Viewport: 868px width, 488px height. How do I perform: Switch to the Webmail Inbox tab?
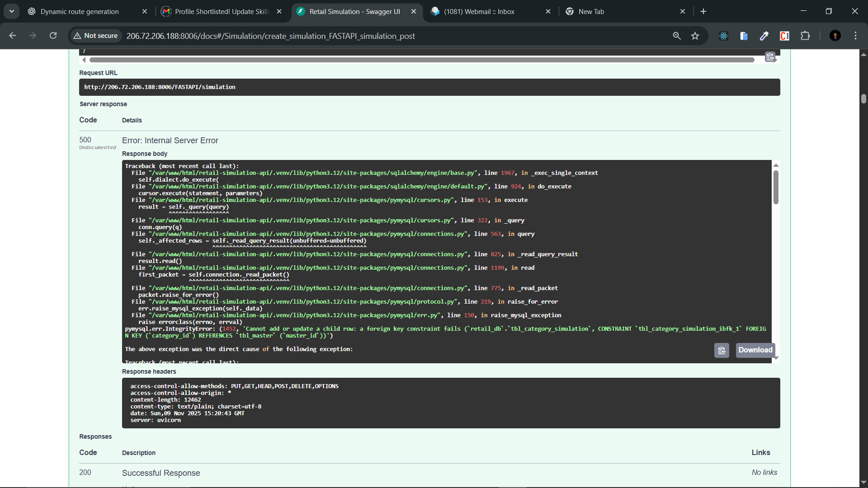click(x=479, y=12)
